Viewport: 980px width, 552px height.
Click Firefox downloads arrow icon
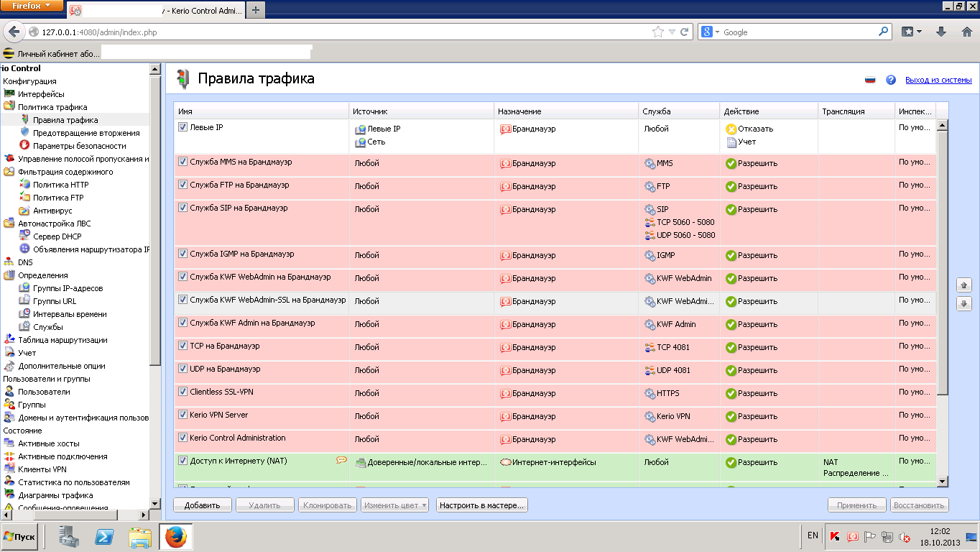[941, 32]
